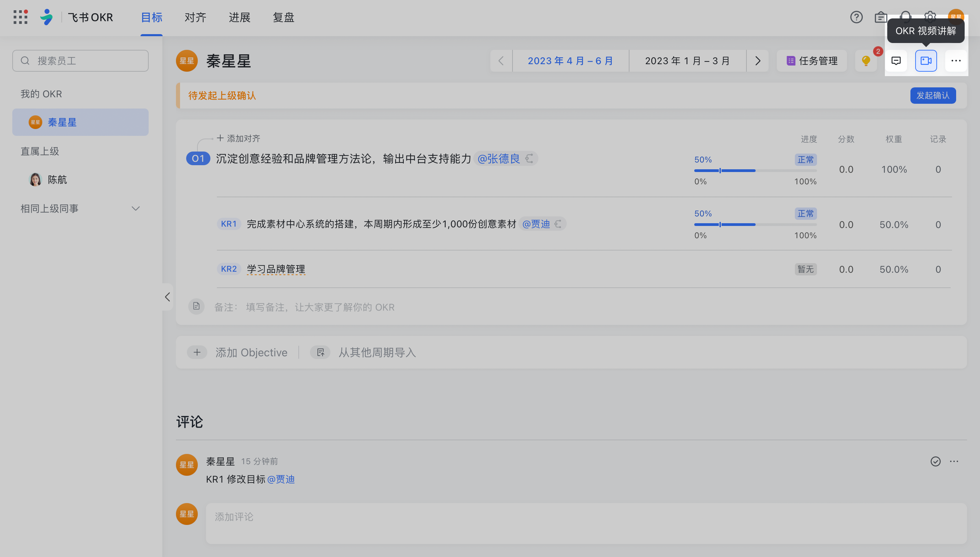980x557 pixels.
Task: Click alignment icon next to @张德良
Action: point(529,158)
